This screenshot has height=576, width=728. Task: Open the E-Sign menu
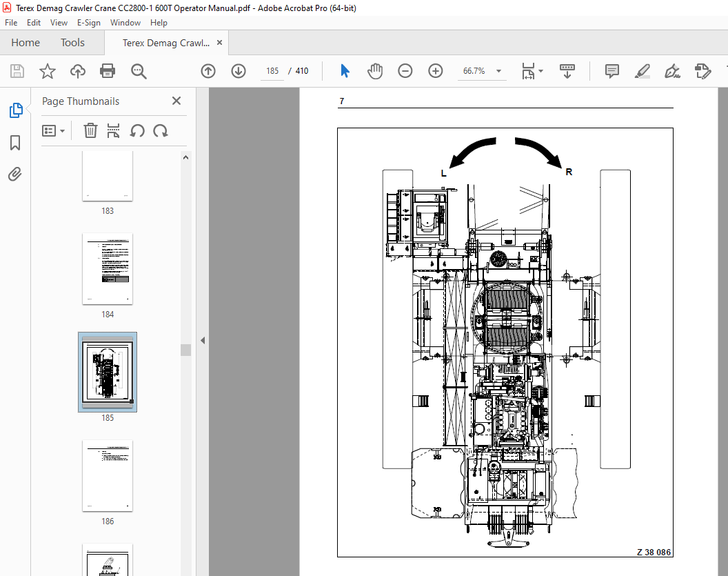(89, 23)
